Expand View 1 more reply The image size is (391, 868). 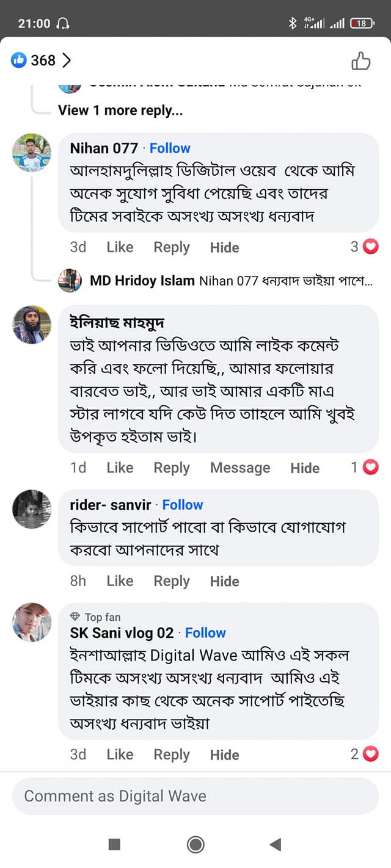120,110
